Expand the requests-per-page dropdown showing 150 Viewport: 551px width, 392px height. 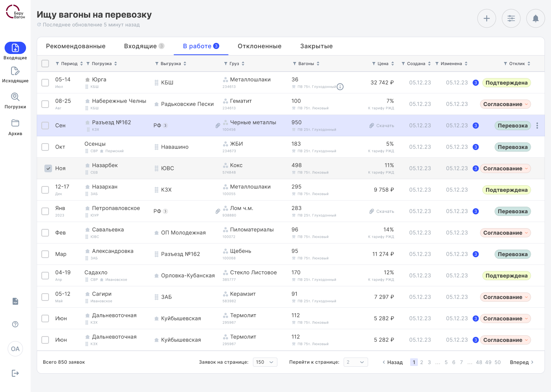[265, 362]
